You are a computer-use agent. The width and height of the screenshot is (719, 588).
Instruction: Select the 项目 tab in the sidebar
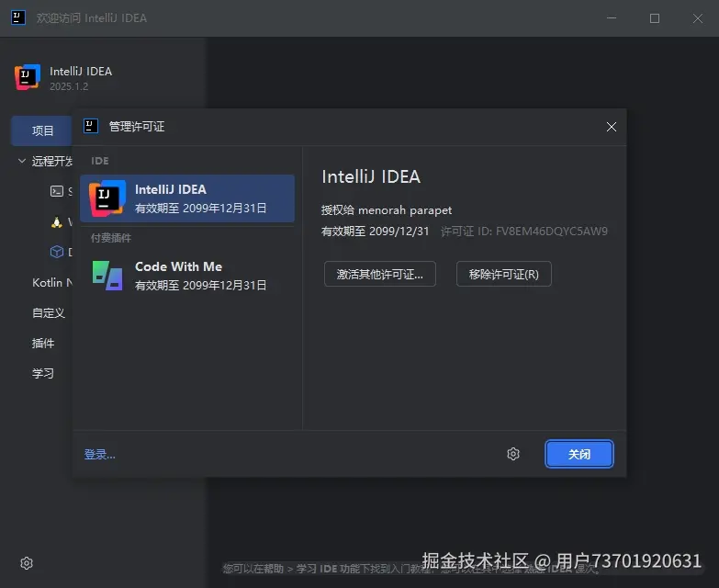click(41, 130)
